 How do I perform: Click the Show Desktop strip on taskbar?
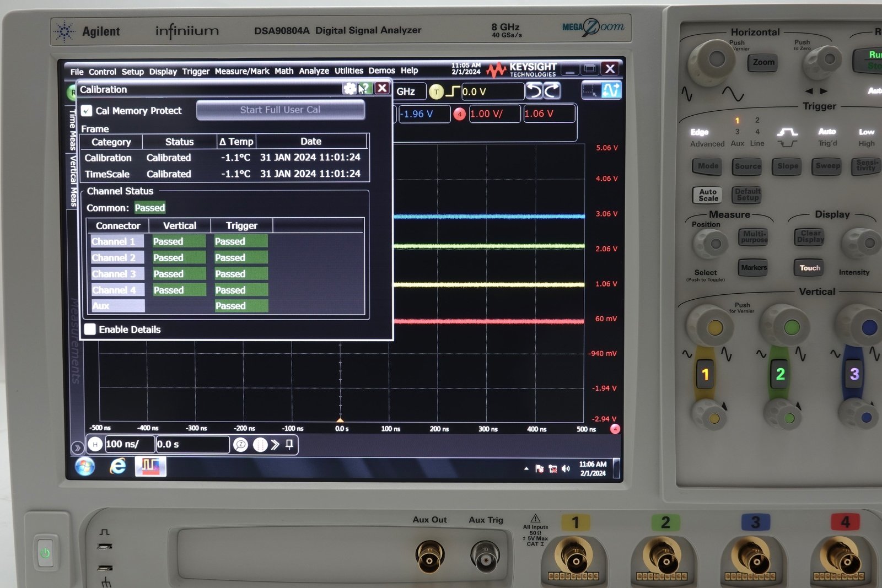[x=616, y=468]
